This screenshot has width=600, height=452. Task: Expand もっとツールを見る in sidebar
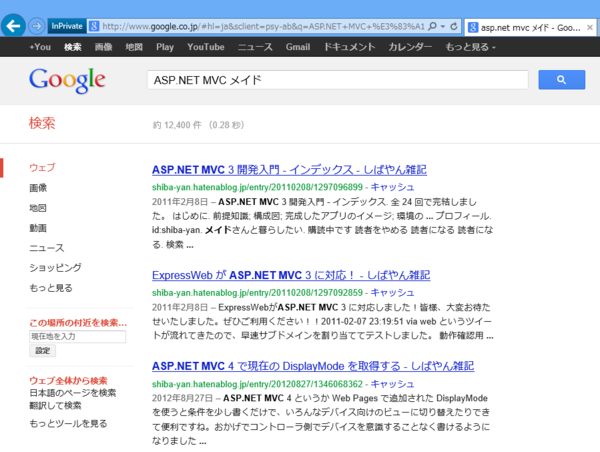point(68,423)
